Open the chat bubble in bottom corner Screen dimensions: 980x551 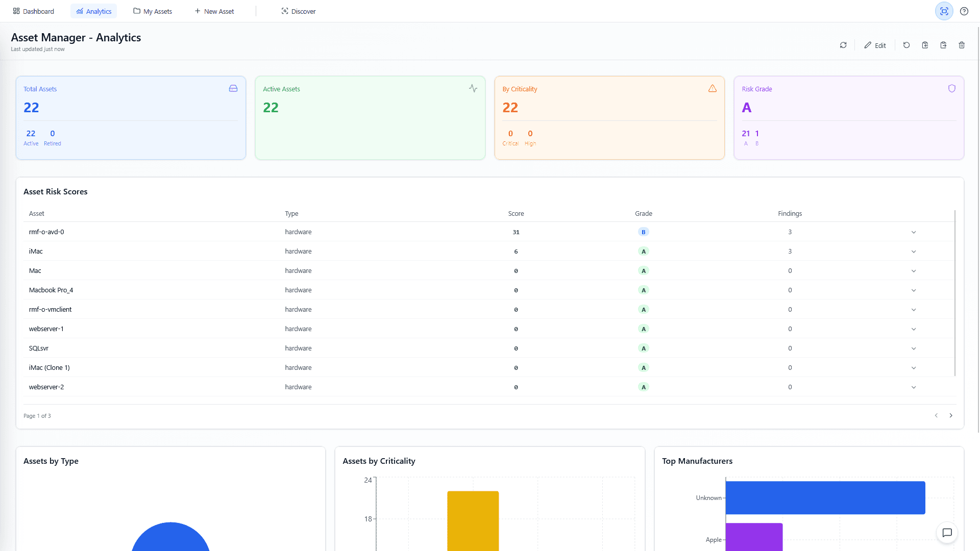point(947,533)
